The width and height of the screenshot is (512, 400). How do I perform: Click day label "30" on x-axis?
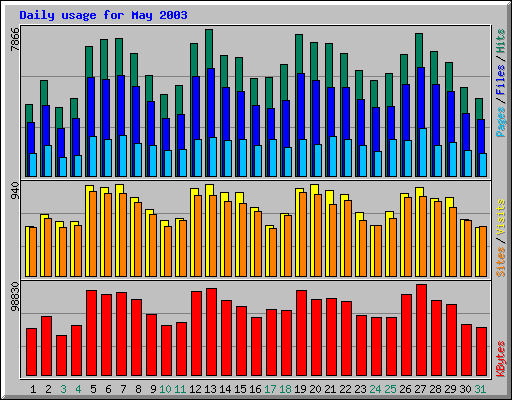[465, 389]
